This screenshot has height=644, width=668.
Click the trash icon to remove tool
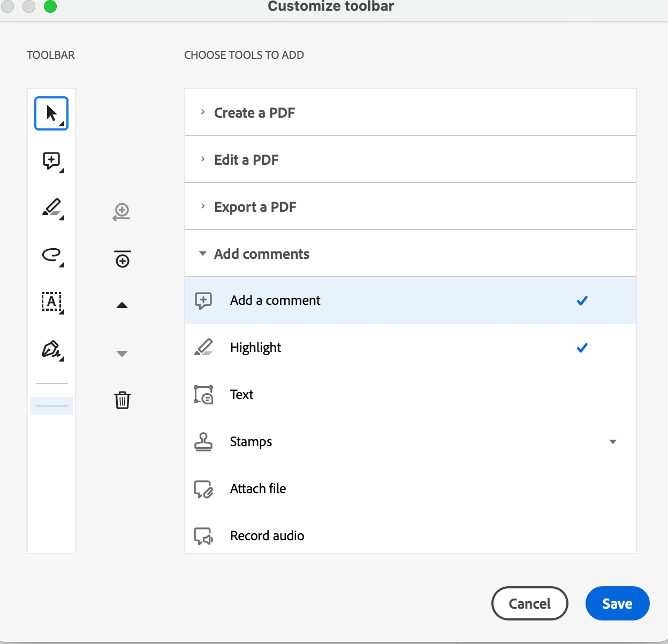point(123,400)
